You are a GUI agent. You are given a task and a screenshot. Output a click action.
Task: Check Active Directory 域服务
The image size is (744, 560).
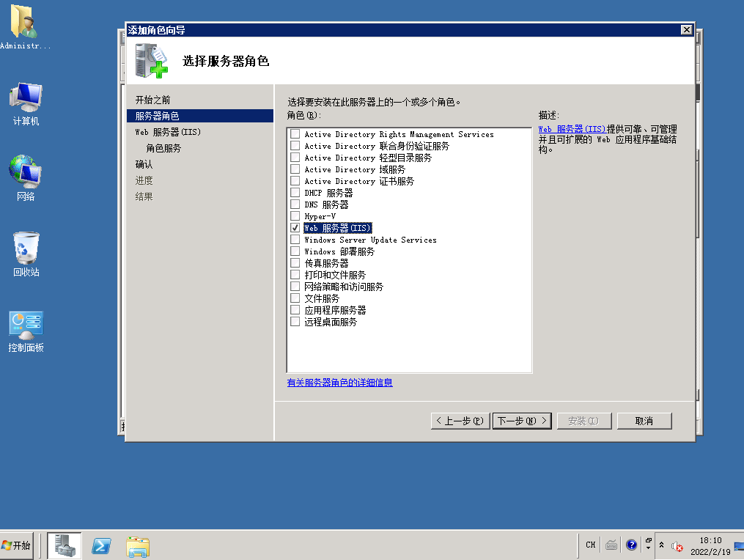[295, 169]
